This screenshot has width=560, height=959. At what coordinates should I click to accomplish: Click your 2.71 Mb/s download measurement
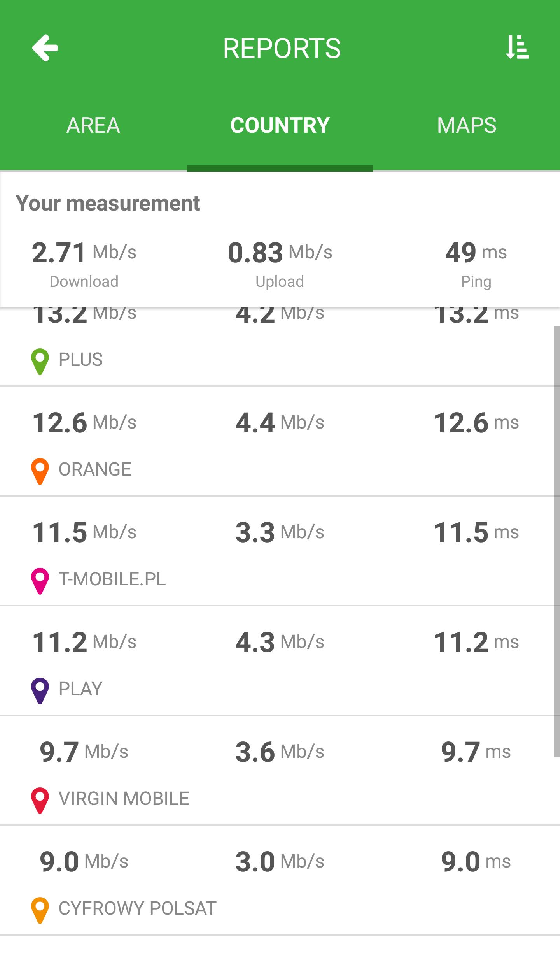click(x=84, y=253)
